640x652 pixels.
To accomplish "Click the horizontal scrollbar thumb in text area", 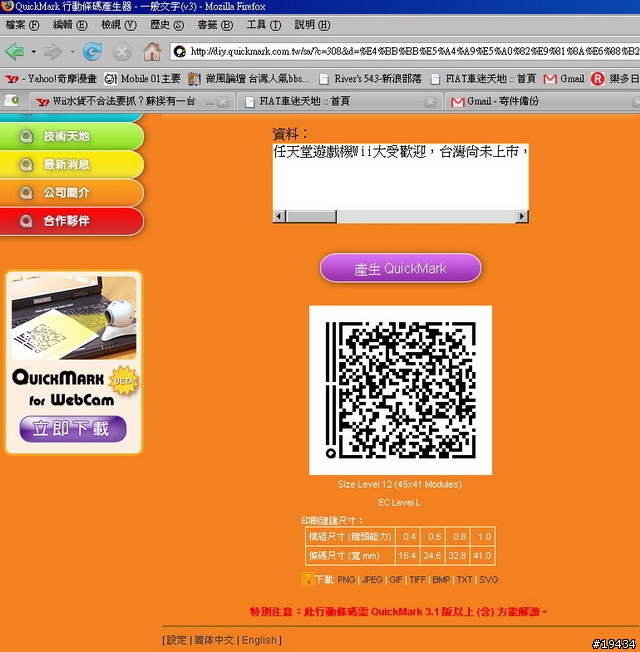I will pyautogui.click(x=311, y=217).
